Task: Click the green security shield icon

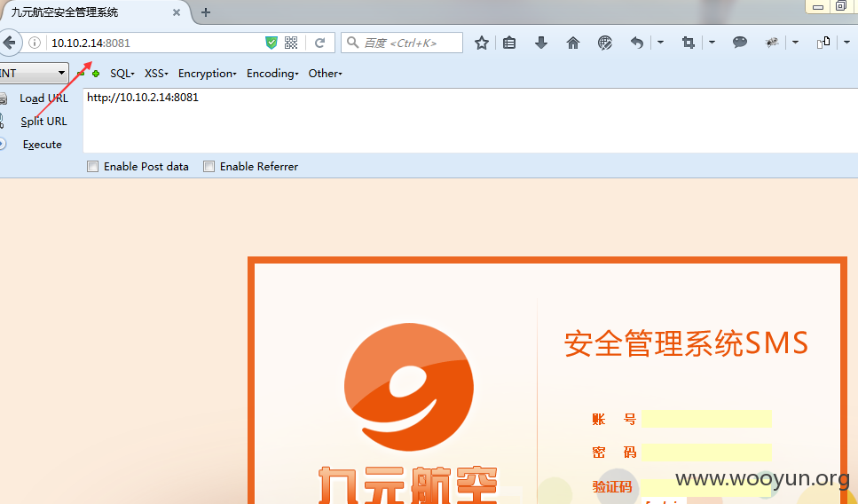Action: click(x=272, y=43)
